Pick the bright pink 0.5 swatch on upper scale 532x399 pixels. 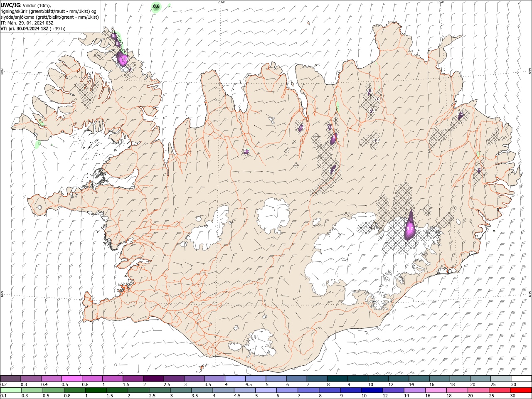coord(72,379)
